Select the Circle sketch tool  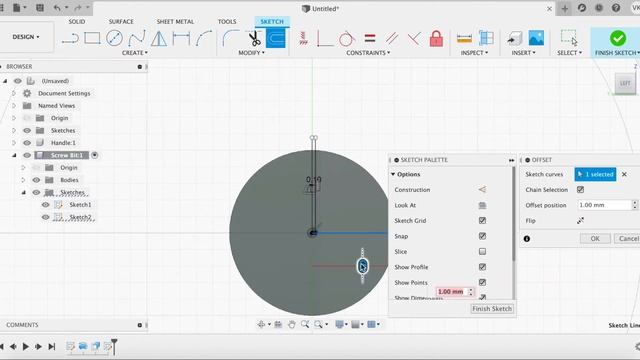pos(114,38)
